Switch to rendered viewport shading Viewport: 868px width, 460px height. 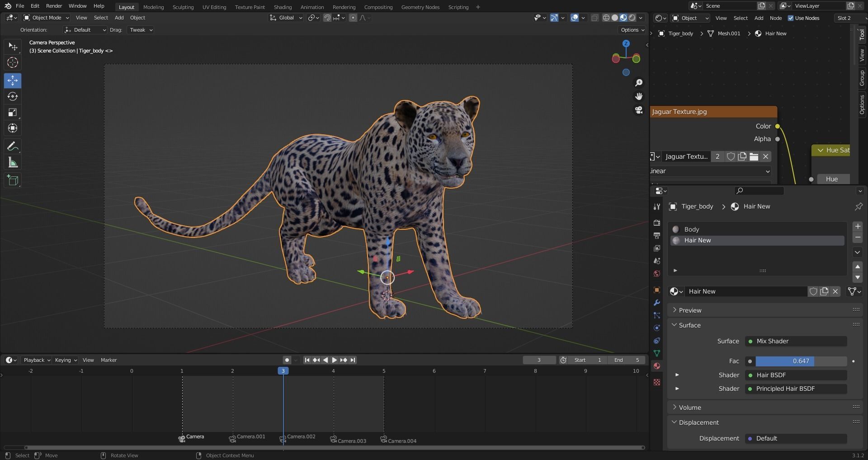[x=632, y=18]
